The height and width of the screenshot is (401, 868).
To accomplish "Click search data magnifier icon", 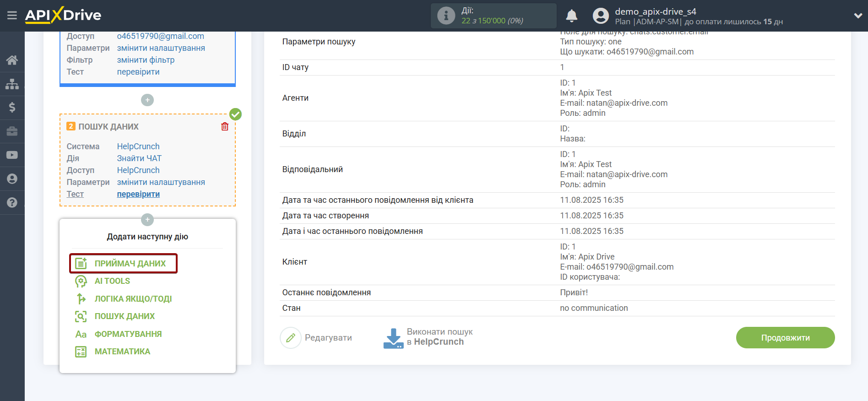I will pos(81,316).
